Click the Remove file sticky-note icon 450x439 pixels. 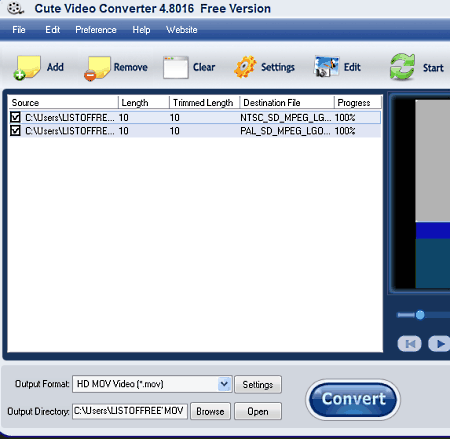[x=97, y=68]
